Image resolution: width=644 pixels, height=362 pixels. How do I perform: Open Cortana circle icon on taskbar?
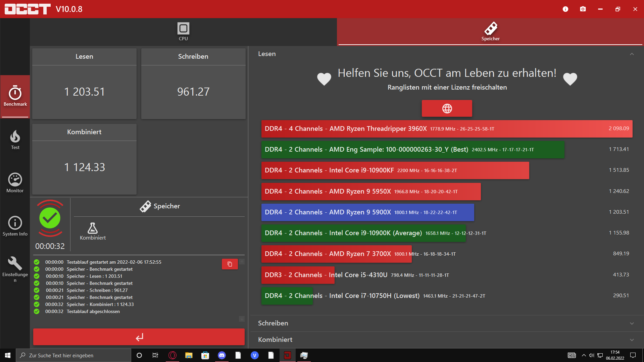click(139, 355)
